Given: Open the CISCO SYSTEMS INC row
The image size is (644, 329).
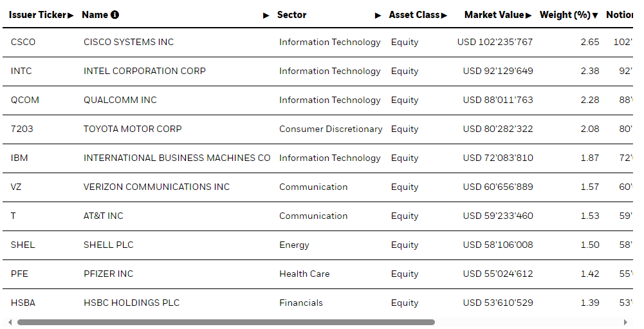Looking at the screenshot, I should point(317,42).
